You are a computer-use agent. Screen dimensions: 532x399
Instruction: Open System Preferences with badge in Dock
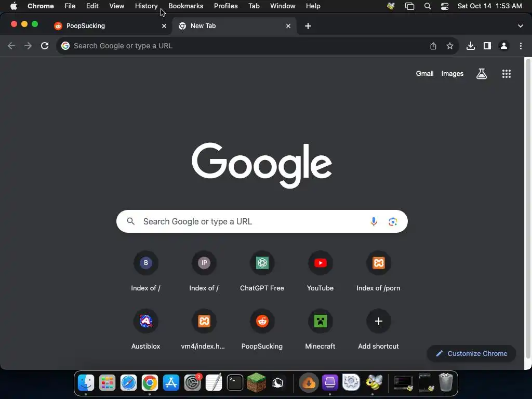192,383
